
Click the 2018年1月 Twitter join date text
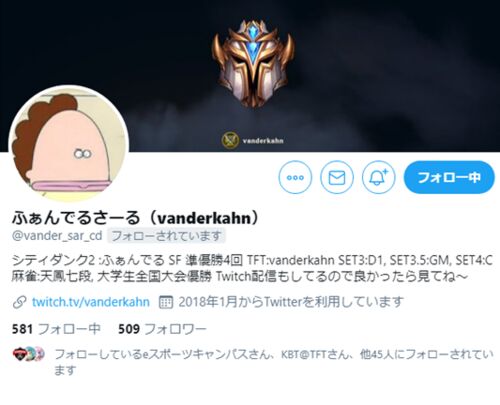[291, 302]
